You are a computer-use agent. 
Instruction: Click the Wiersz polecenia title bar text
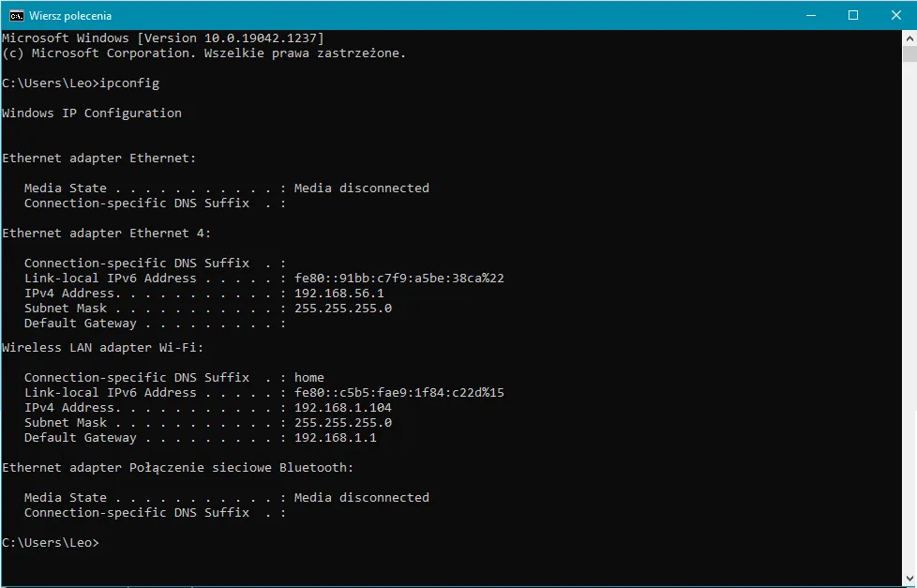(72, 15)
